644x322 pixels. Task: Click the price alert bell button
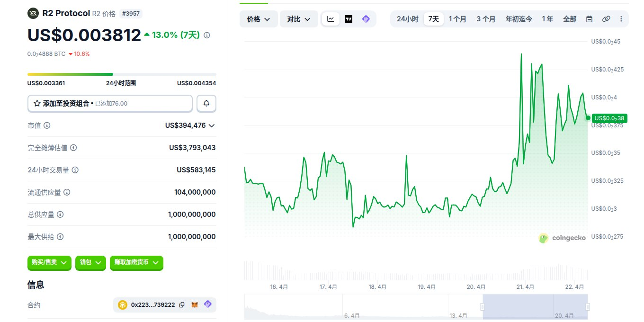pos(206,103)
